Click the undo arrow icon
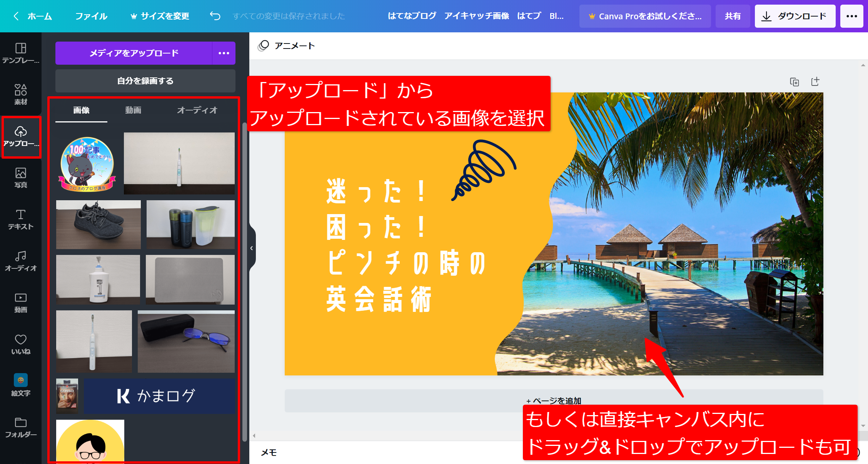The width and height of the screenshot is (868, 464). [215, 16]
